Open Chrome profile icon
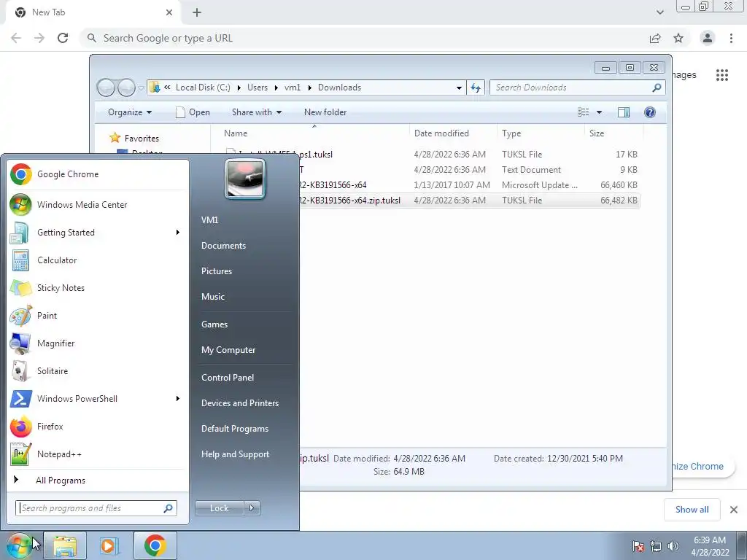Image resolution: width=747 pixels, height=560 pixels. coord(708,38)
